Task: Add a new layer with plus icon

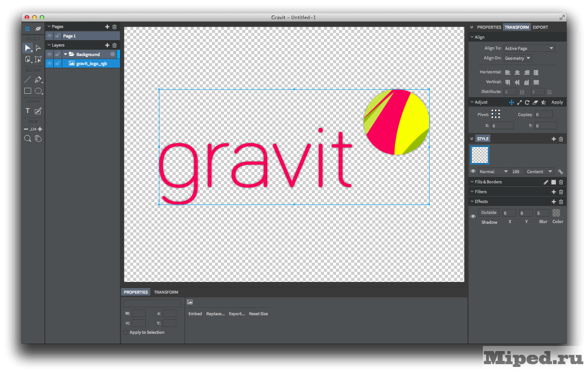Action: pos(107,45)
